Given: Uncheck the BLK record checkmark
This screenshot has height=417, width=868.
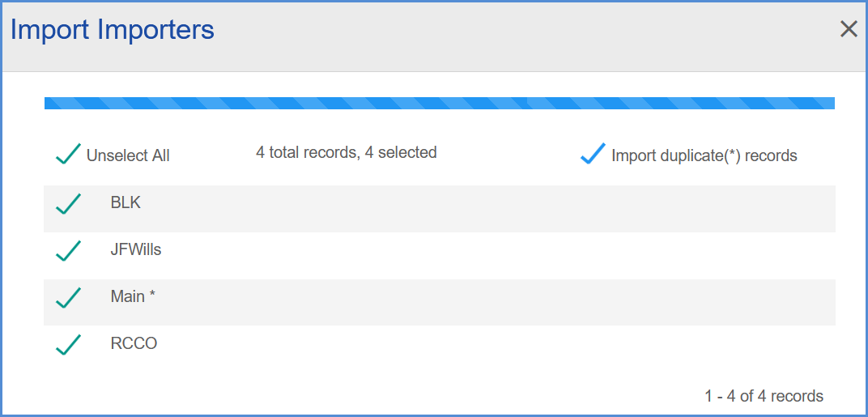Looking at the screenshot, I should [68, 204].
